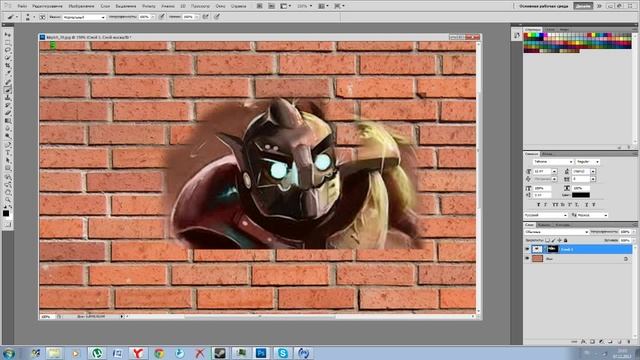Image resolution: width=640 pixels, height=360 pixels.
Task: Open the Tahoma font family dropdown
Action: point(553,162)
